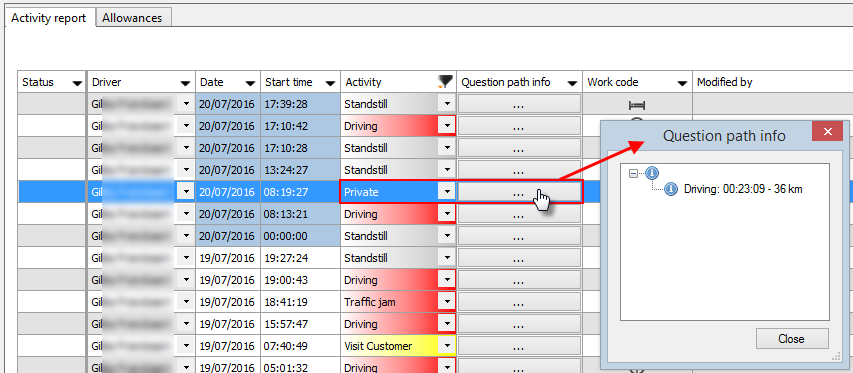The image size is (853, 373).
Task: Click the ... button in 19:27:24 row
Action: pyautogui.click(x=519, y=258)
